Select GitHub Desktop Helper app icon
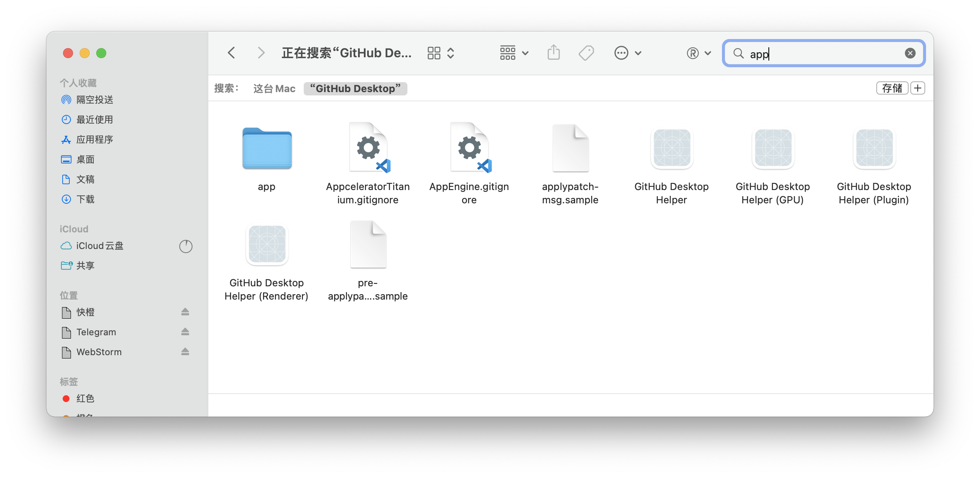Viewport: 980px width, 478px height. click(672, 148)
